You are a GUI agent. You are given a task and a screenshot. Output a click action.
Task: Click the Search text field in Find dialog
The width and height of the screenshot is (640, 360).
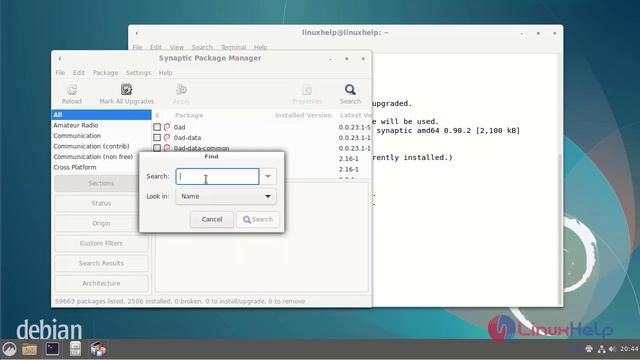point(218,176)
